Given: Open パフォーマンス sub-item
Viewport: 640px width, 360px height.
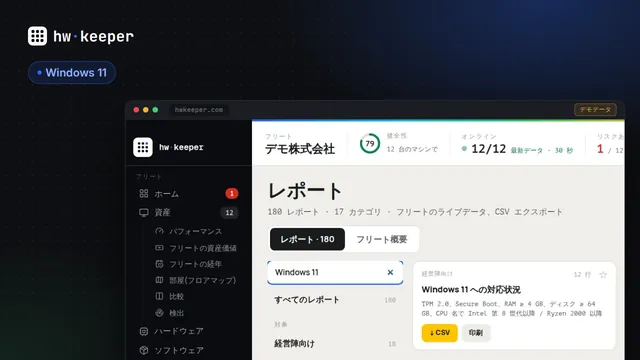Looking at the screenshot, I should pyautogui.click(x=196, y=231).
